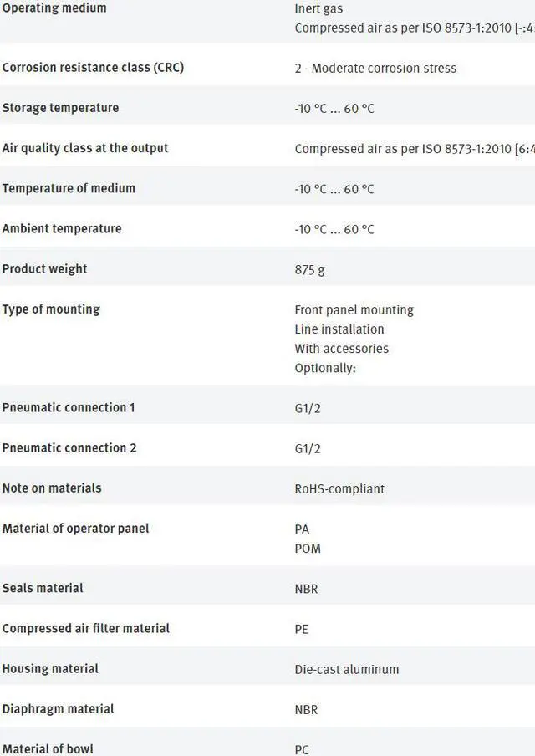
Task: Click the Compressed air filter material label
Action: click(x=86, y=628)
